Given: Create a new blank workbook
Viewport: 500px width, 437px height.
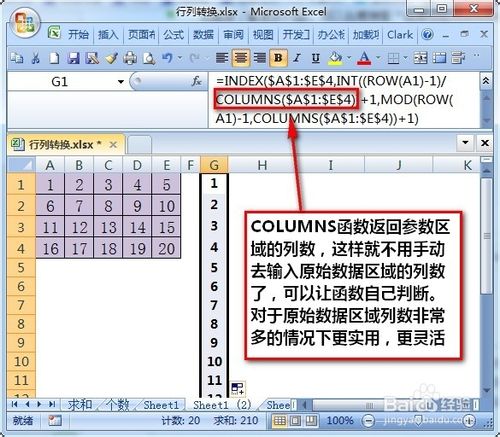Looking at the screenshot, I should click(54, 58).
